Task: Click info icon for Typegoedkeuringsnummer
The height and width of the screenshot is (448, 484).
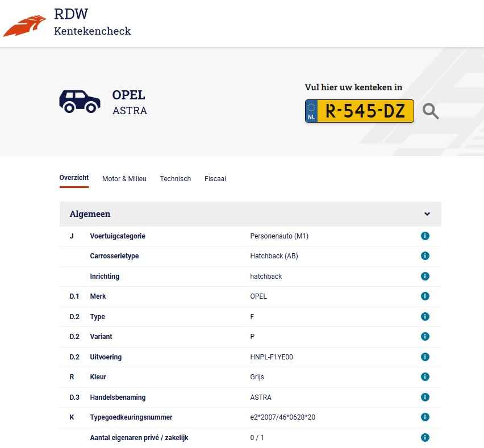Action: 425,417
